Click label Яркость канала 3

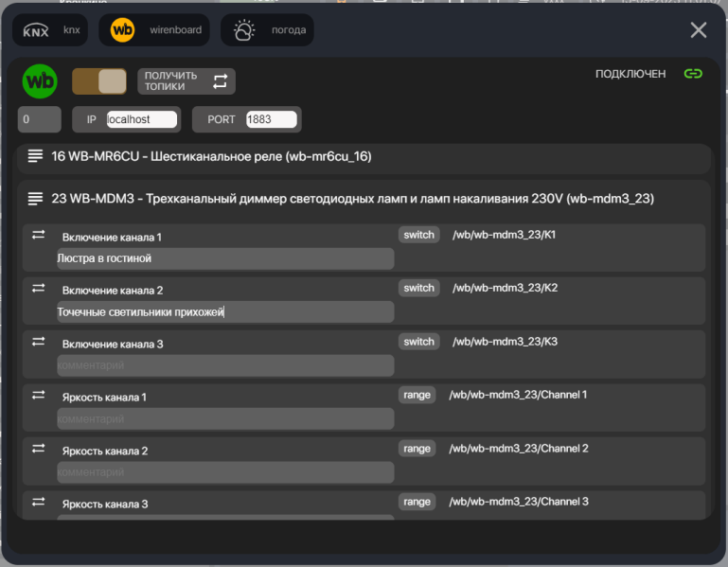tap(105, 505)
